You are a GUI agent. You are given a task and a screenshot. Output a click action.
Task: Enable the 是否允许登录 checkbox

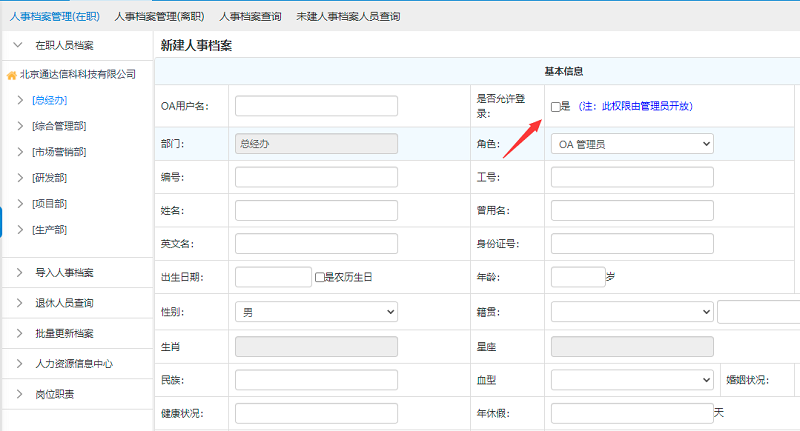556,106
